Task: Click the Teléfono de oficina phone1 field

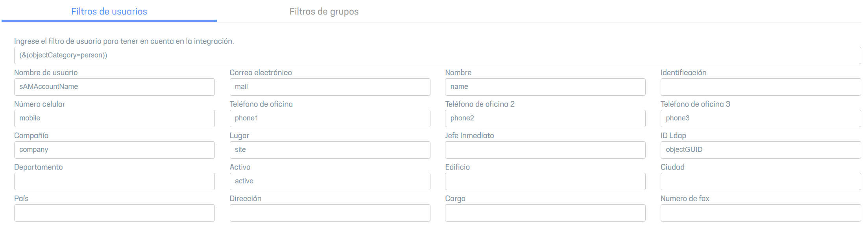Action: (330, 118)
